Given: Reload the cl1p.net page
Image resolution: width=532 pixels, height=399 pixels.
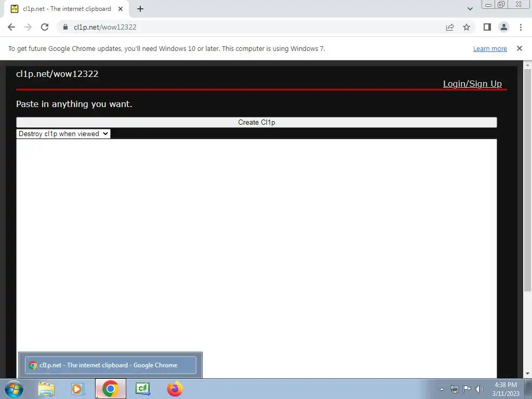Looking at the screenshot, I should point(45,27).
